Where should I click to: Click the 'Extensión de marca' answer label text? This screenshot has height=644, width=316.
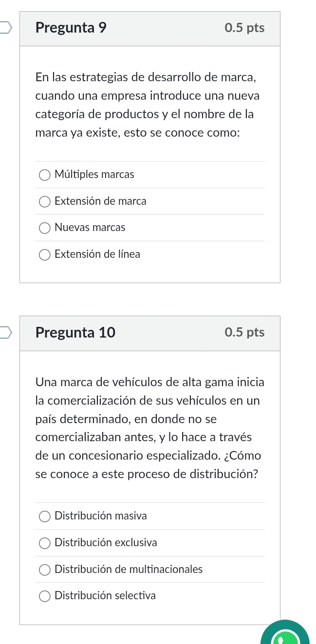pyautogui.click(x=100, y=201)
